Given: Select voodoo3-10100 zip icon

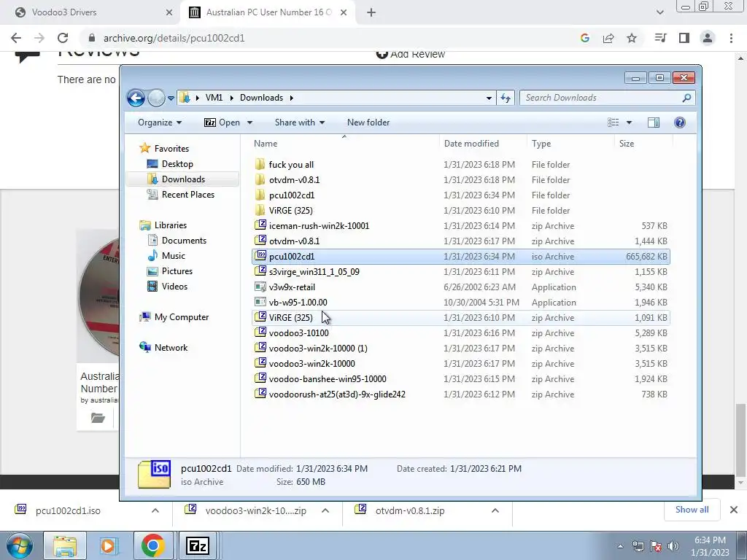Looking at the screenshot, I should pyautogui.click(x=260, y=332).
